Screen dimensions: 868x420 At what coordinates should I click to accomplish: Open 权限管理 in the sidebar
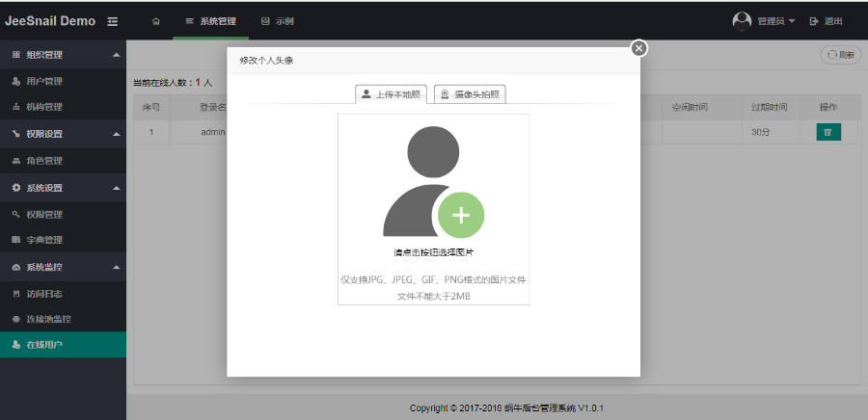coord(63,215)
